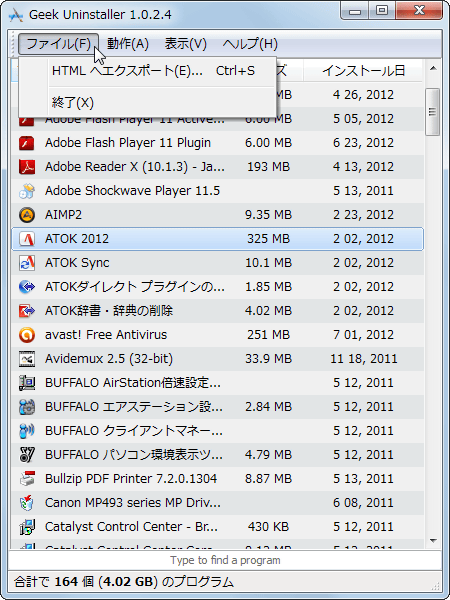Click the Avidemux 2.5 icon
The width and height of the screenshot is (450, 600).
27,359
